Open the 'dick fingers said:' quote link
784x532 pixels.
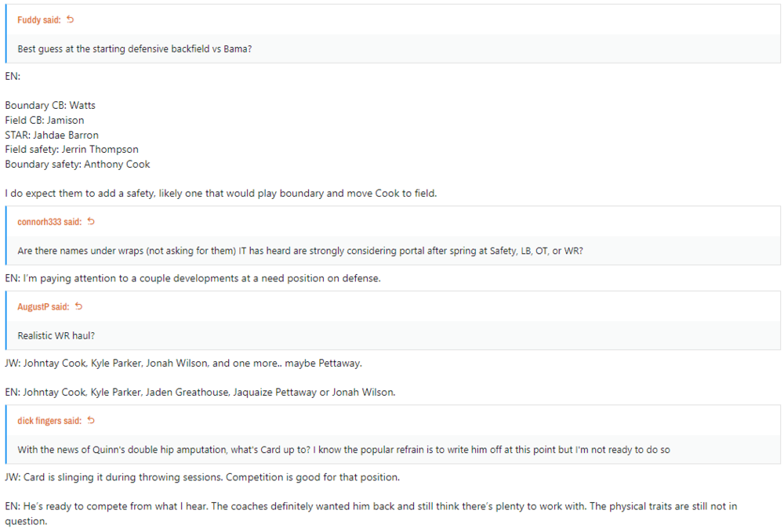coord(49,421)
